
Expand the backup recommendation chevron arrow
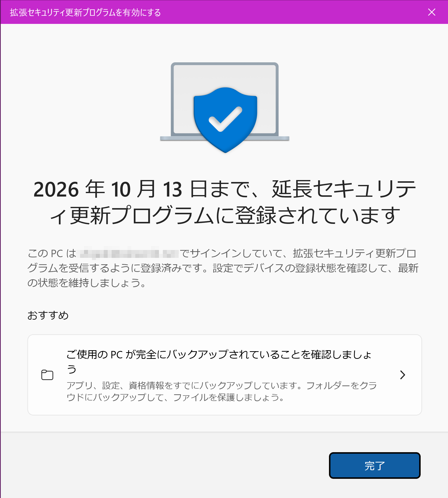(x=402, y=375)
